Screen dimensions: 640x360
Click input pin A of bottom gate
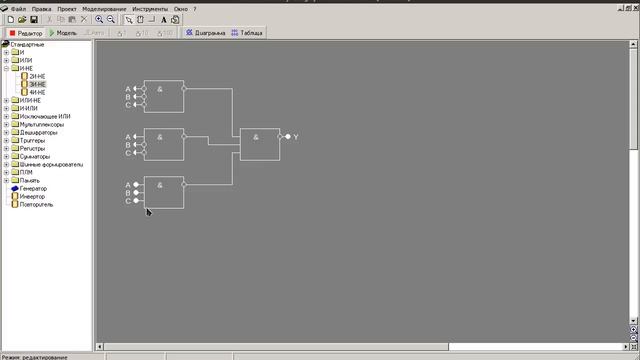136,185
